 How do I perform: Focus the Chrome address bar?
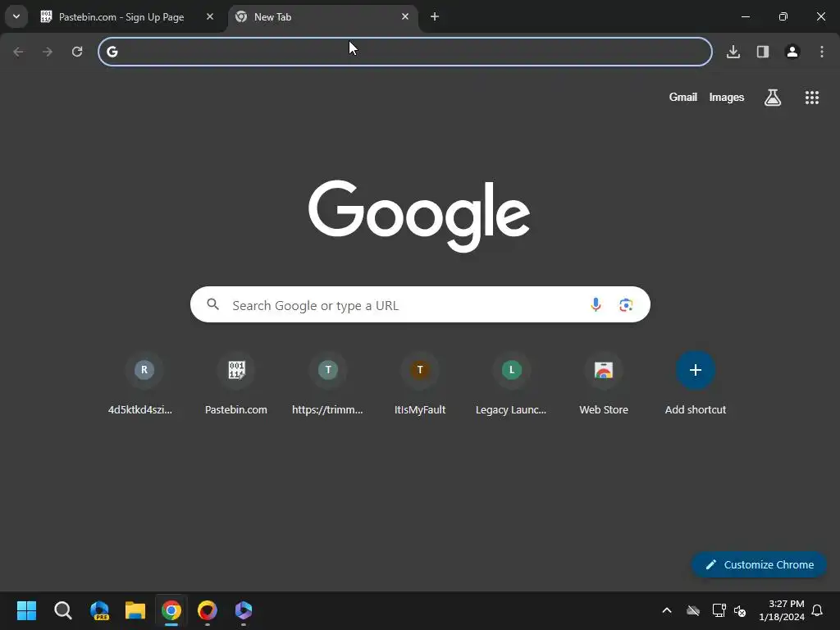[x=405, y=52]
